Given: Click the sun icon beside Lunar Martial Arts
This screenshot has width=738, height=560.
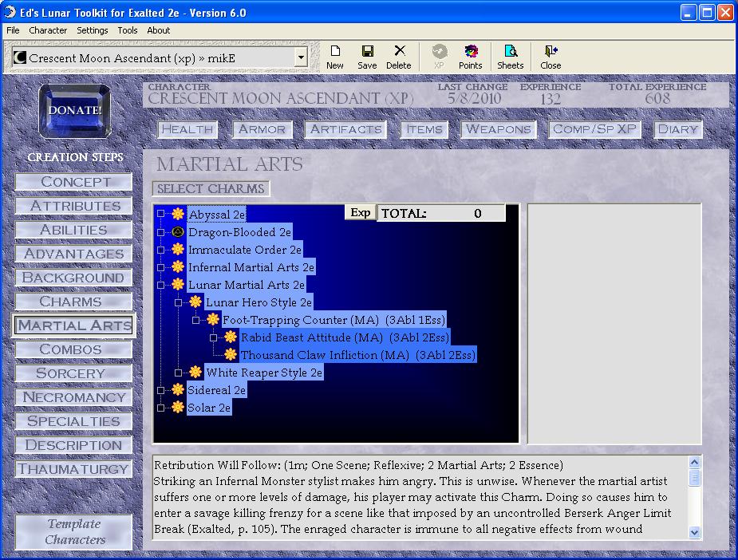Looking at the screenshot, I should (x=178, y=285).
